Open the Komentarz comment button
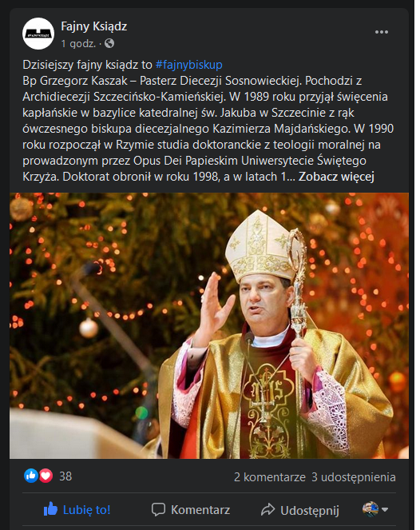 coord(191,509)
